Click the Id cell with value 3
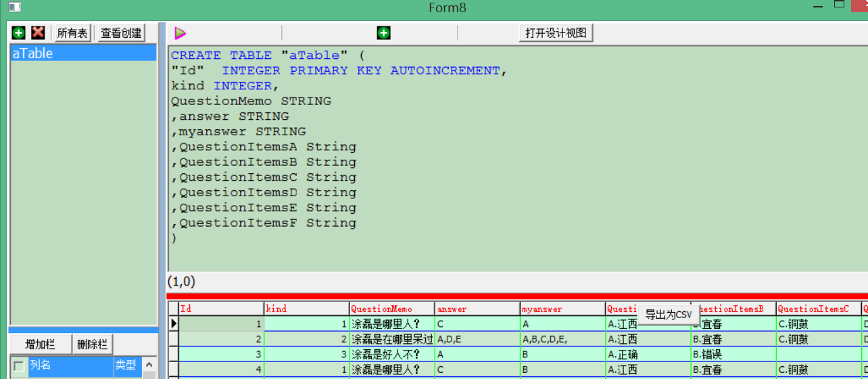Image resolution: width=868 pixels, height=379 pixels. coord(221,354)
